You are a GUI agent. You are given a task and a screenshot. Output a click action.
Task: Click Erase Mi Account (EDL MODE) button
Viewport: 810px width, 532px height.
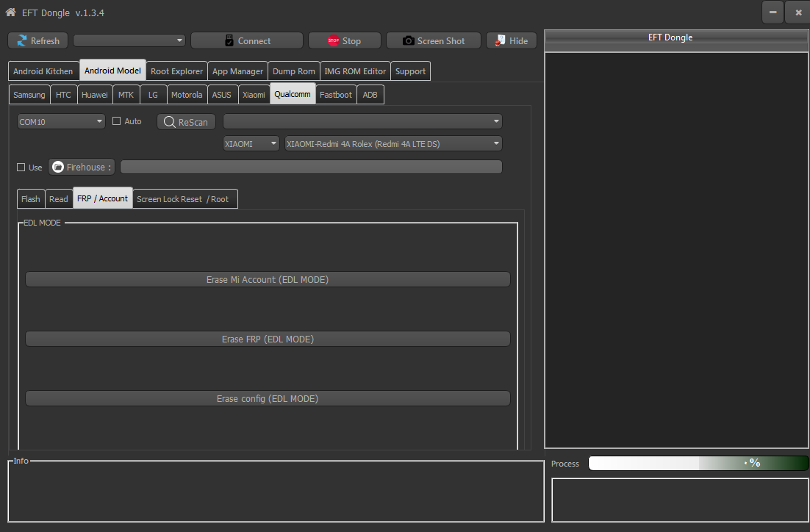pos(268,279)
